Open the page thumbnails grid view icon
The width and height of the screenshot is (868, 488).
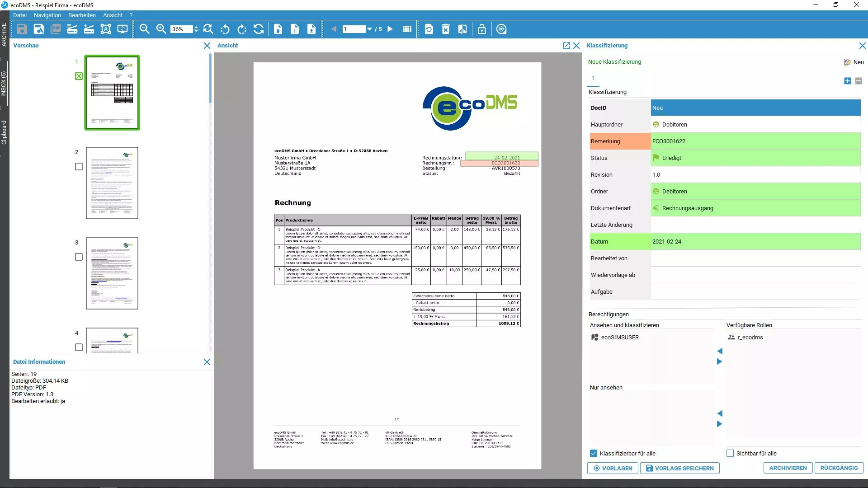pyautogui.click(x=407, y=29)
